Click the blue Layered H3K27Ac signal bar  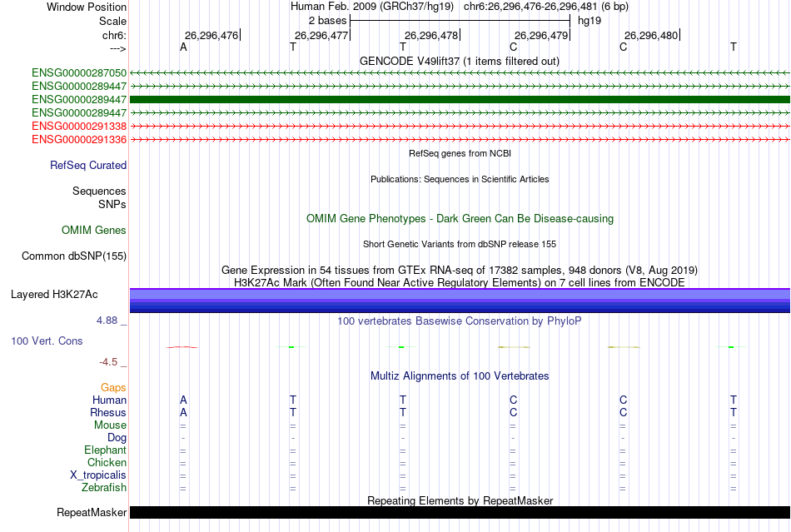[x=460, y=301]
